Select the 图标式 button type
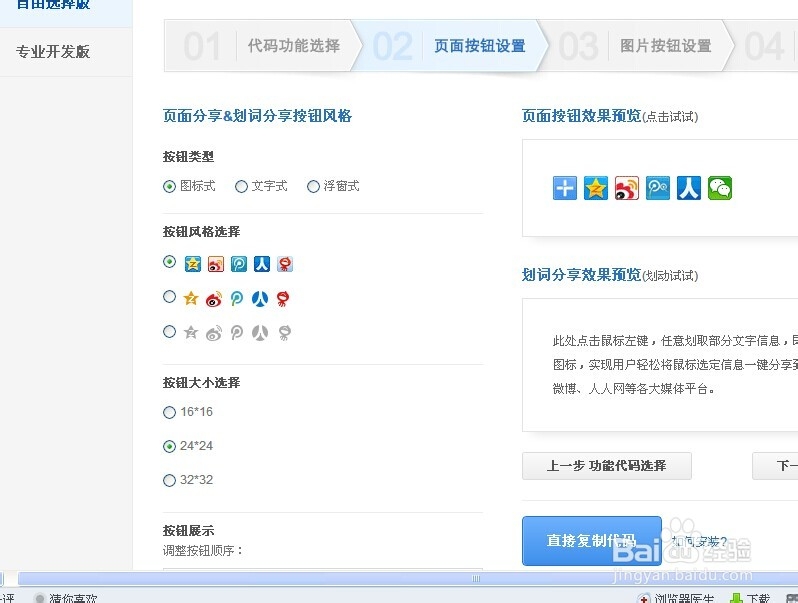 (169, 186)
